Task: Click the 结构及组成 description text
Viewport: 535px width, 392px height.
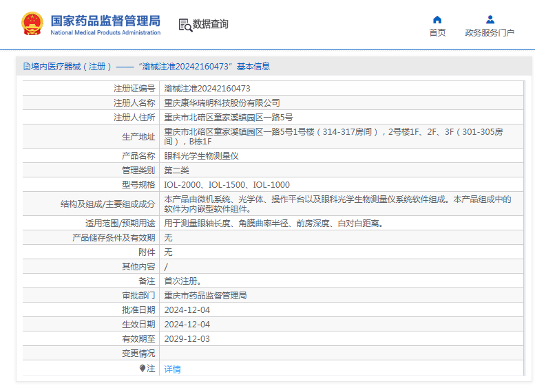Action: tap(337, 204)
